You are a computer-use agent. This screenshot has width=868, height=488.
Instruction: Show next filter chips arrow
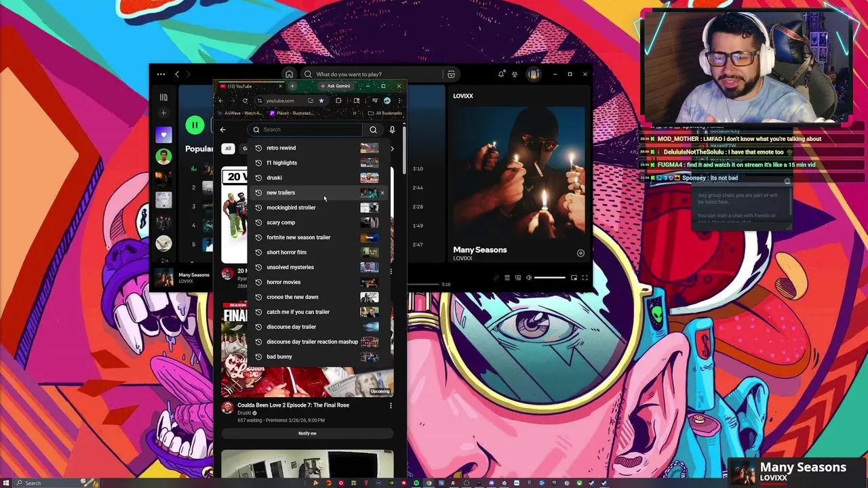[392, 148]
